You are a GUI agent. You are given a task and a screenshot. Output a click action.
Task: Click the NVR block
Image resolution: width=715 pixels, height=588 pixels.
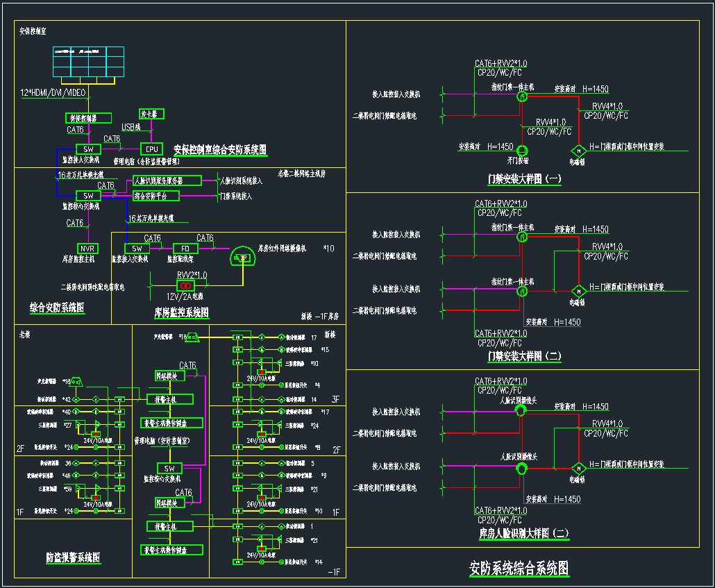coord(87,249)
